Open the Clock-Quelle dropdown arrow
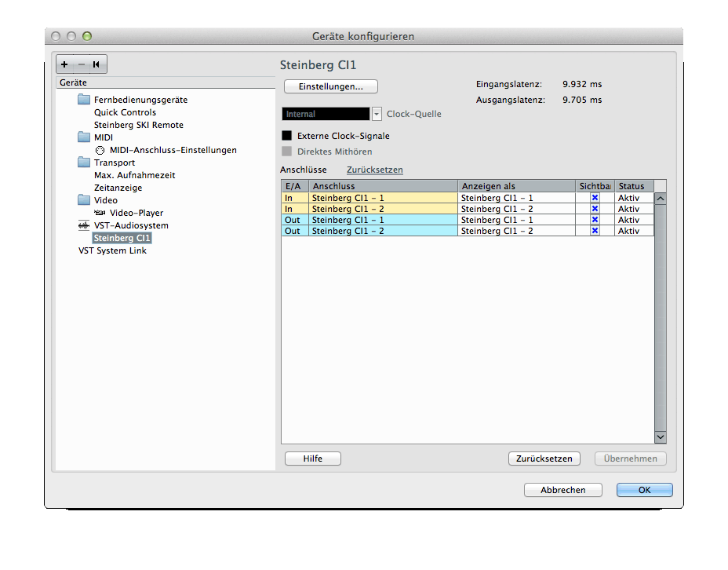Image resolution: width=728 pixels, height=570 pixels. tap(377, 114)
